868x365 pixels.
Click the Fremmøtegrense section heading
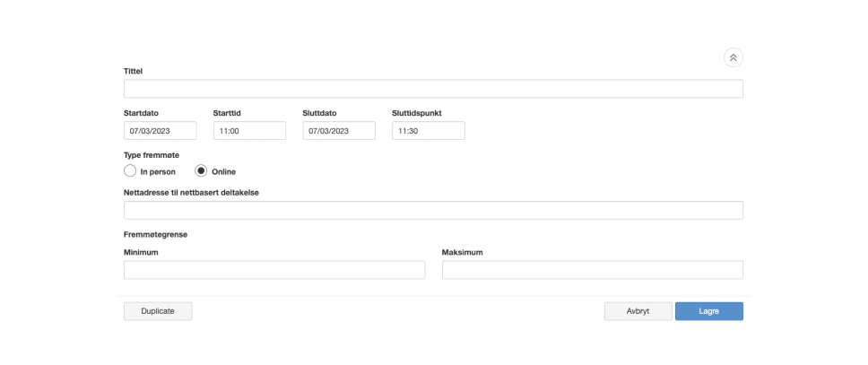(155, 234)
